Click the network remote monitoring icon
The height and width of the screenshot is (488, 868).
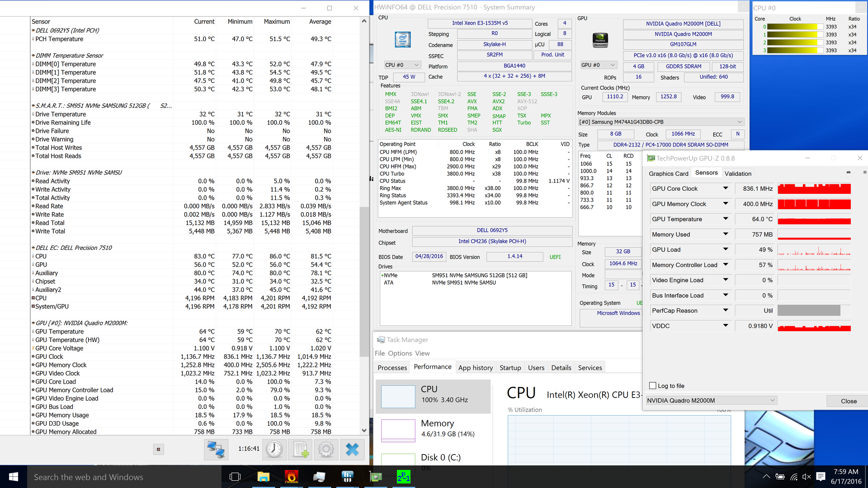[216, 449]
